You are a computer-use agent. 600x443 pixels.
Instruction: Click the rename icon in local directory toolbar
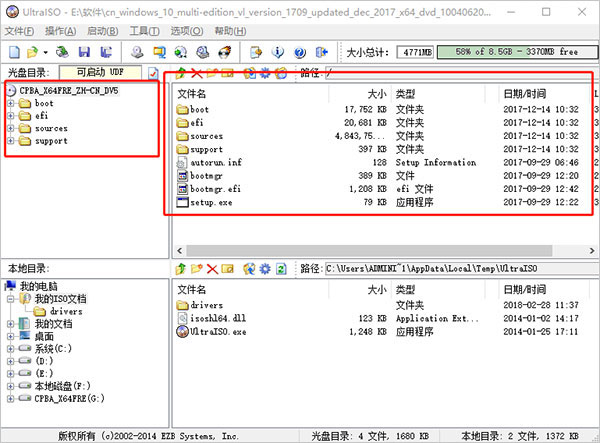point(228,269)
